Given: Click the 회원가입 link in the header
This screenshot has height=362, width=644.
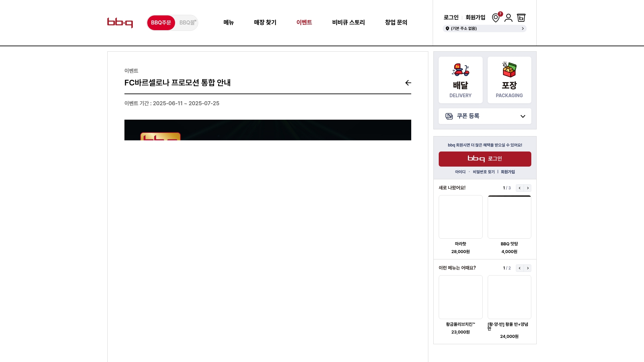Looking at the screenshot, I should coord(475,17).
